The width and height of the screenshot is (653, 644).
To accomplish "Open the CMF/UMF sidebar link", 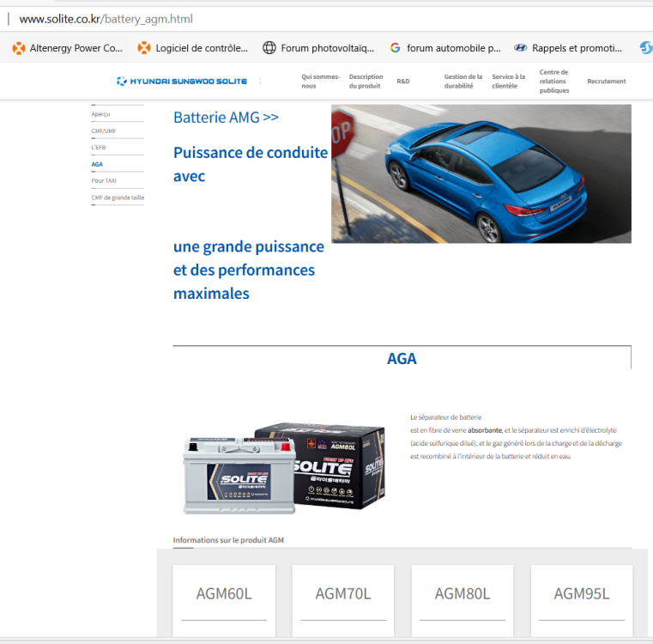I will 104,131.
